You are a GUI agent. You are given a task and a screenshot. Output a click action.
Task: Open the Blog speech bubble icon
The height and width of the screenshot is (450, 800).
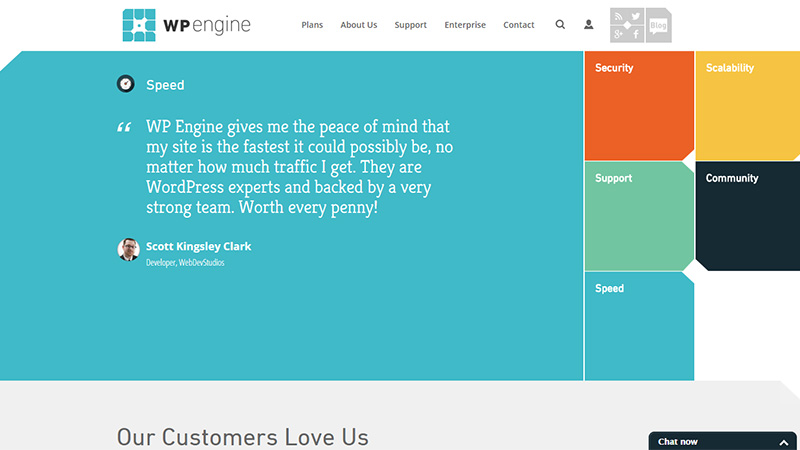click(659, 25)
